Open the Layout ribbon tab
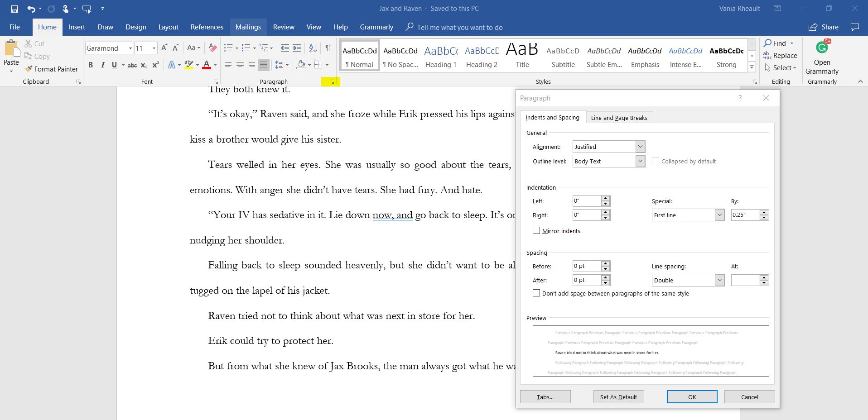The width and height of the screenshot is (868, 420). (168, 27)
